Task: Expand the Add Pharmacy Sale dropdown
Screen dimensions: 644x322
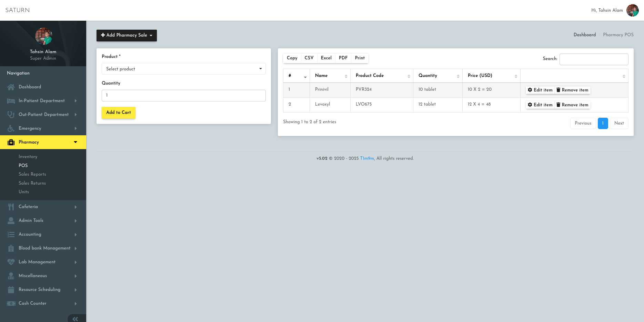Action: [x=127, y=35]
